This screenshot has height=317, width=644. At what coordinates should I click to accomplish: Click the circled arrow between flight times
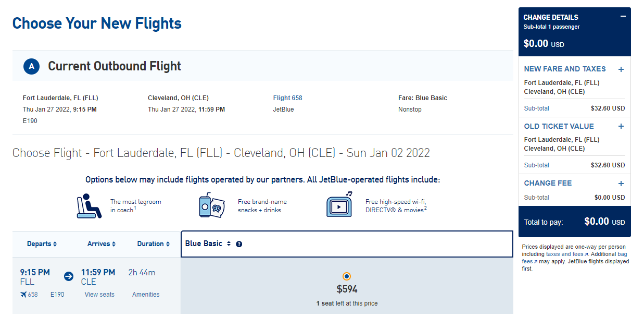point(68,276)
